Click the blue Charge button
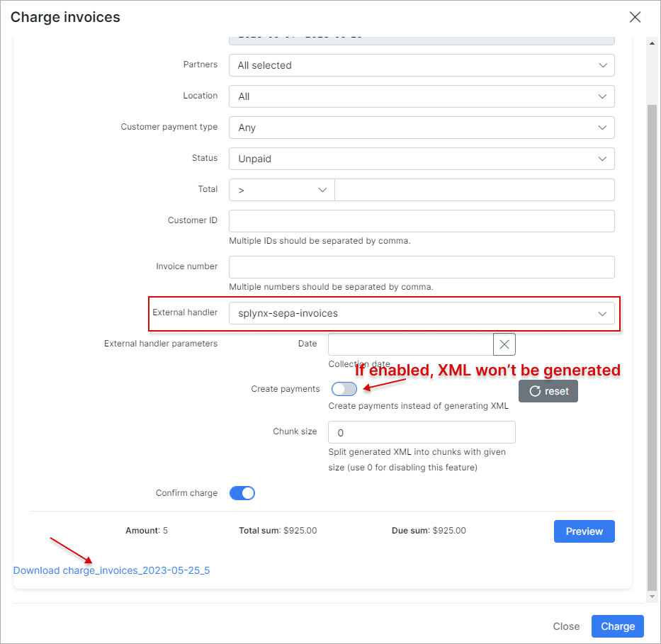Viewport: 661px width, 644px height. pos(618,626)
